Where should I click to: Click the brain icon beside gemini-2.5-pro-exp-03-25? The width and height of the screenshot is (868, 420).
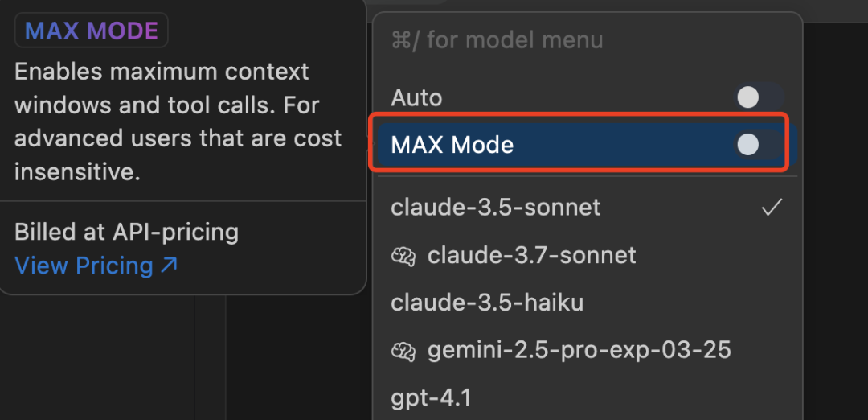(403, 351)
